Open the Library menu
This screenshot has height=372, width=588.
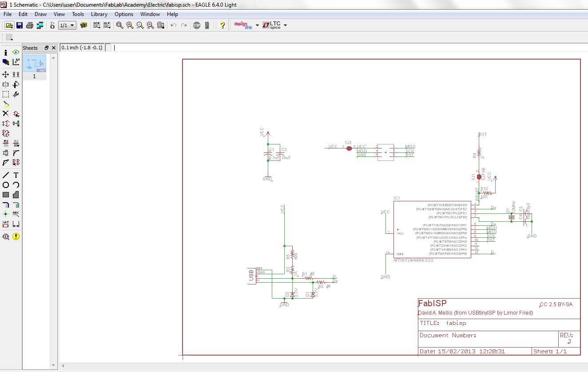[99, 14]
